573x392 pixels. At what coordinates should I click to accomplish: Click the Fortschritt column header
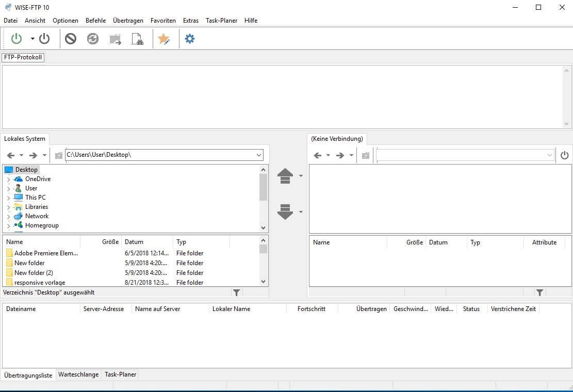(x=312, y=309)
